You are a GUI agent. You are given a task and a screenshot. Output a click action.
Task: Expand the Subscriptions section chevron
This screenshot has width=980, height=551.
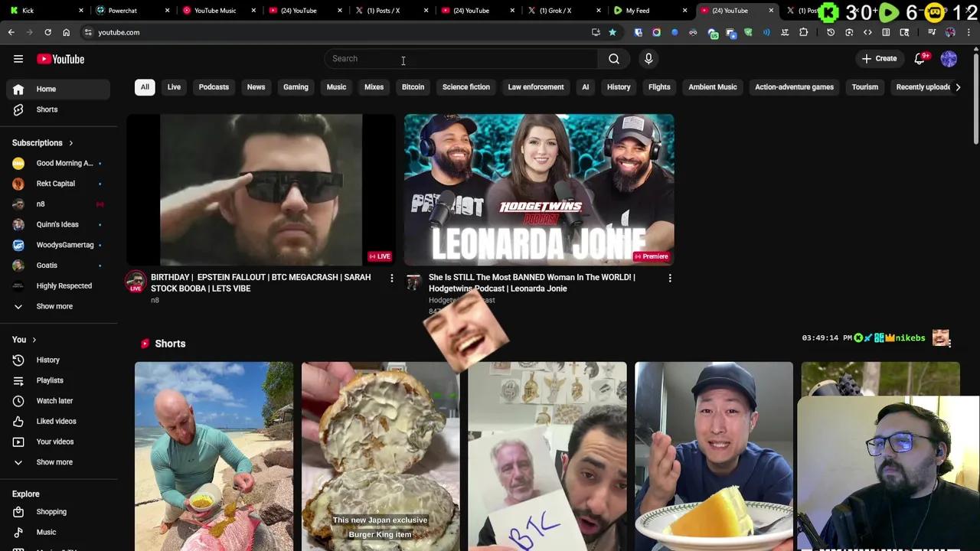pos(70,143)
